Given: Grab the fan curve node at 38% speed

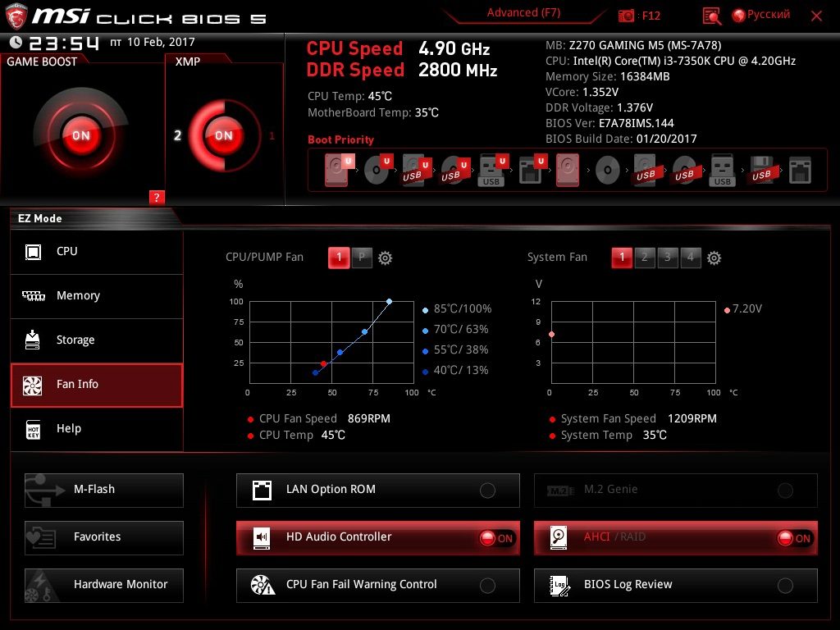Looking at the screenshot, I should coord(340,353).
